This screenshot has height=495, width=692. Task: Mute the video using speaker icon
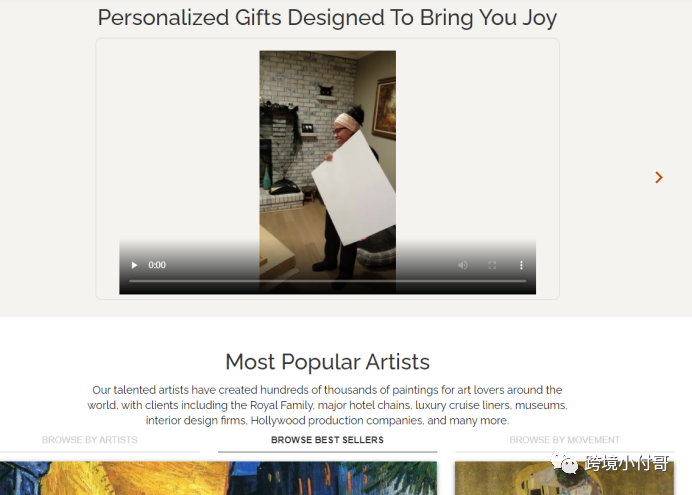click(463, 265)
